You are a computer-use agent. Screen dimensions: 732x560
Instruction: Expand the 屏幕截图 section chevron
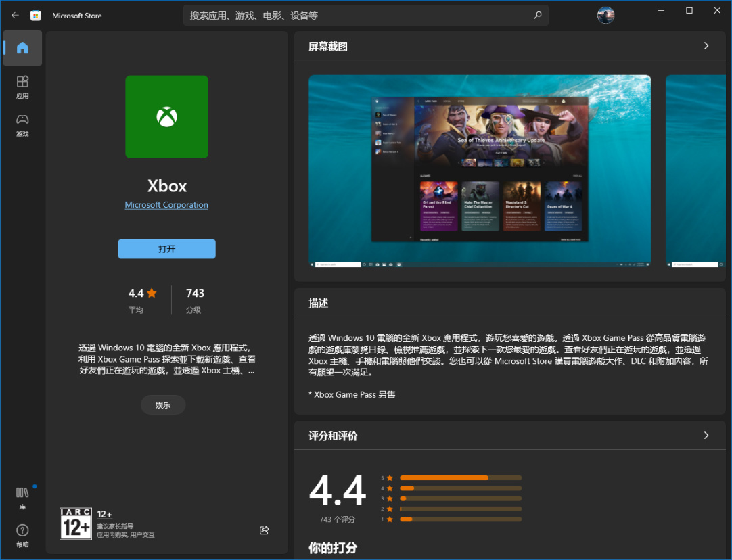706,46
